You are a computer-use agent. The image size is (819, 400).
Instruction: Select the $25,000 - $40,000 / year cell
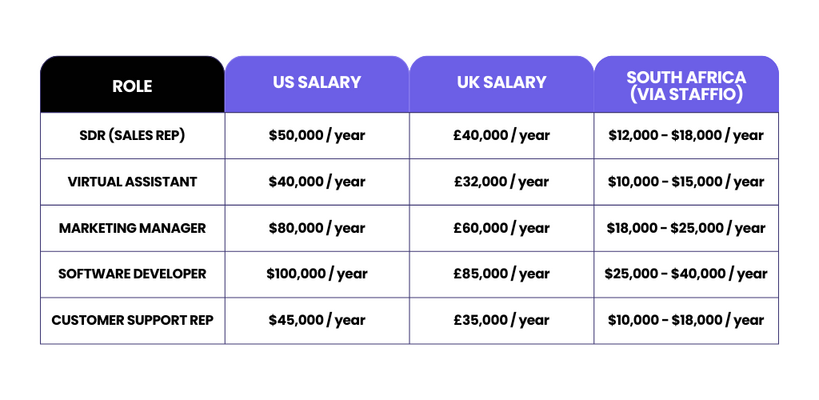click(x=686, y=274)
